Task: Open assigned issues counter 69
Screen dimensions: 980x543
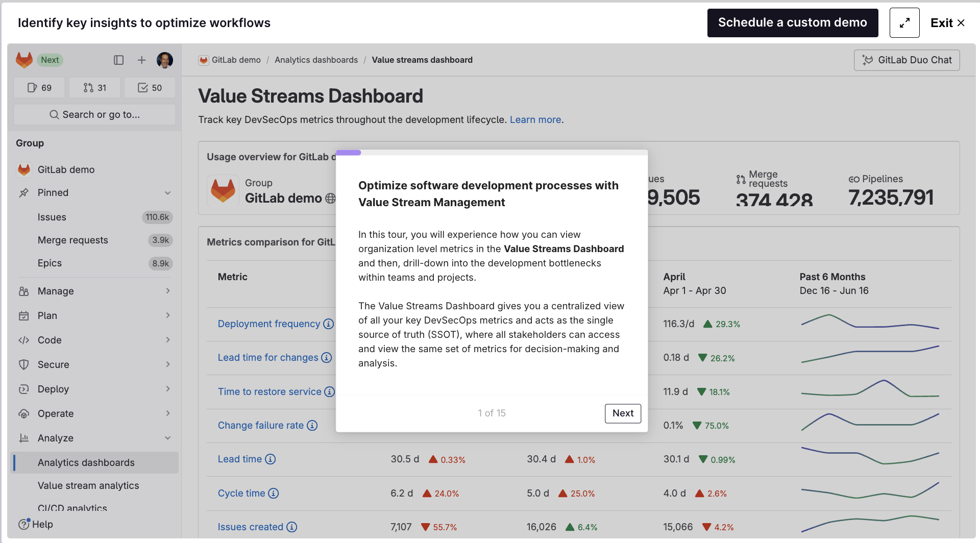Action: tap(39, 88)
